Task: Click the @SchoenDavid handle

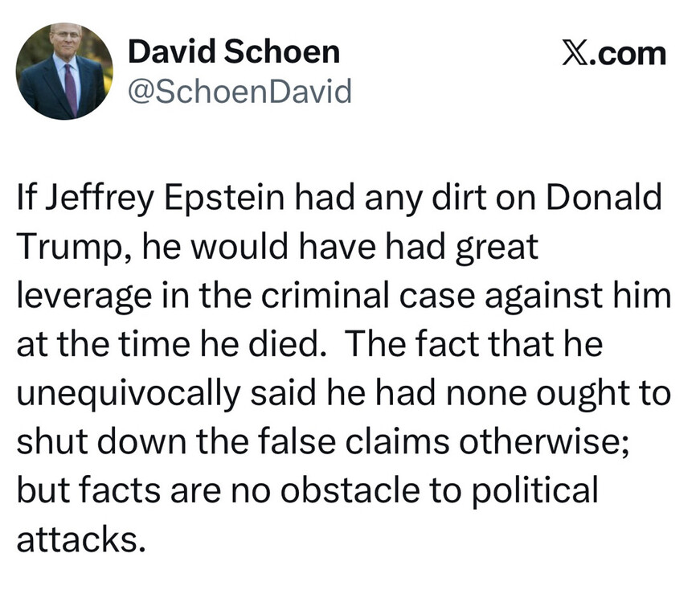Action: (x=239, y=92)
